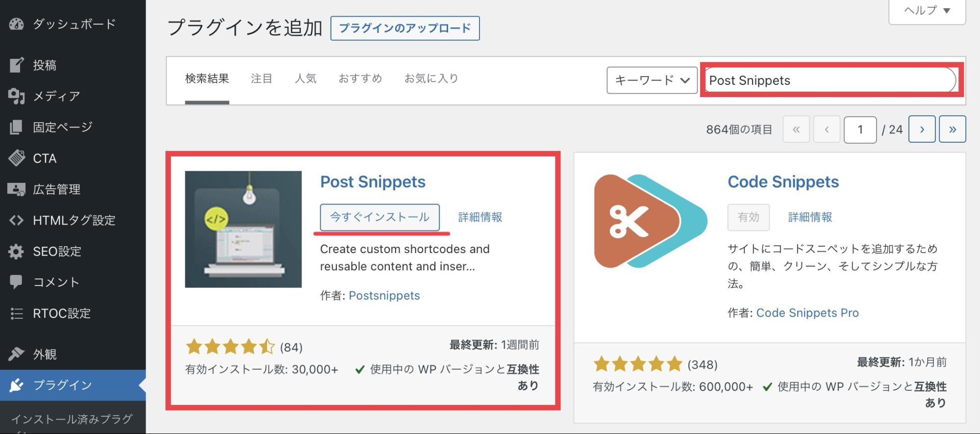Click 今すぐインストール for Post Snippets
Screen dimensions: 980x434
380,217
